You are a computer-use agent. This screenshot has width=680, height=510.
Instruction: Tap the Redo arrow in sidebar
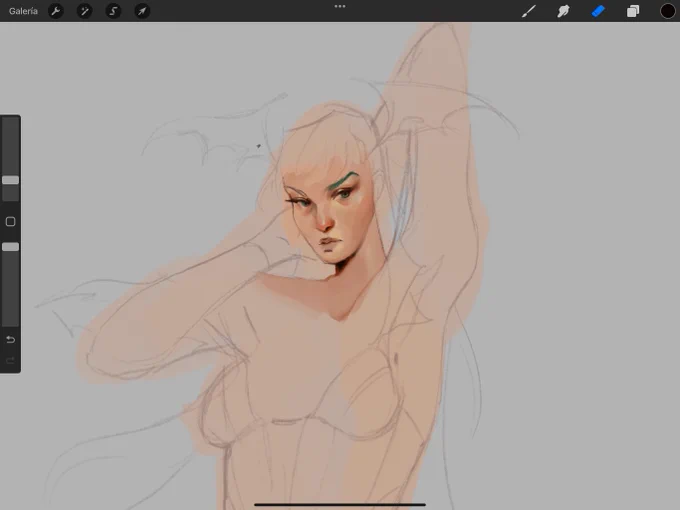pos(10,360)
